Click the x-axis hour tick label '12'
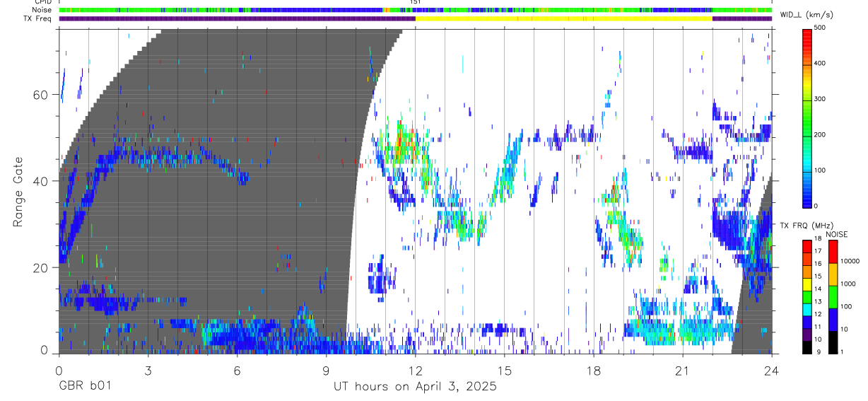Image resolution: width=868 pixels, height=401 pixels. [x=416, y=371]
